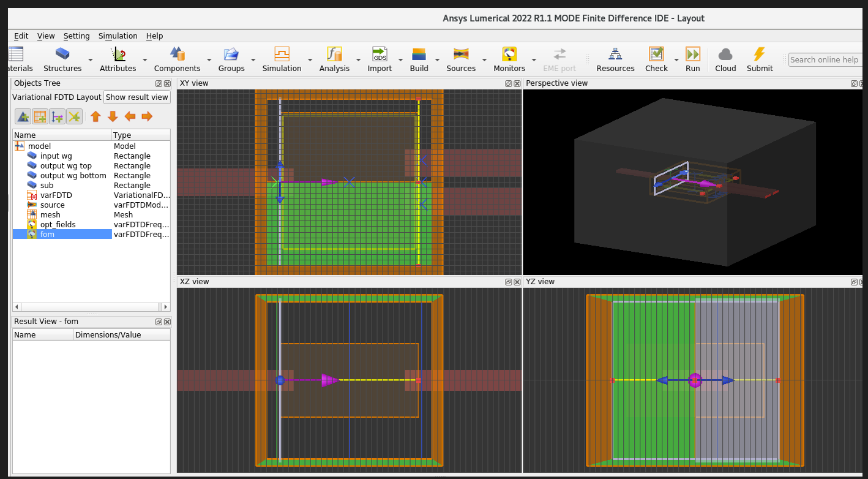Screen dimensions: 868x479
Task: Open the Check dropdown arrow
Action: (676, 60)
